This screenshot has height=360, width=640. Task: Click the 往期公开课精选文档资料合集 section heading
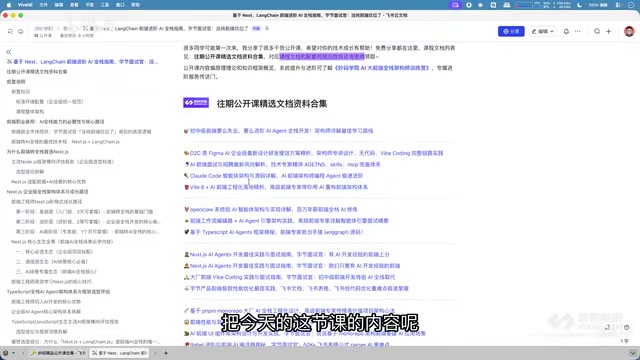click(x=271, y=103)
